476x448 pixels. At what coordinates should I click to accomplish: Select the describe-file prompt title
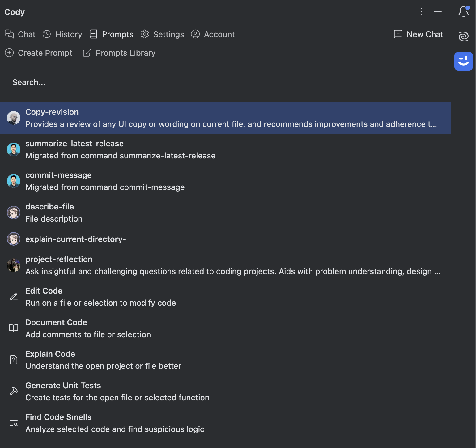[x=49, y=207]
